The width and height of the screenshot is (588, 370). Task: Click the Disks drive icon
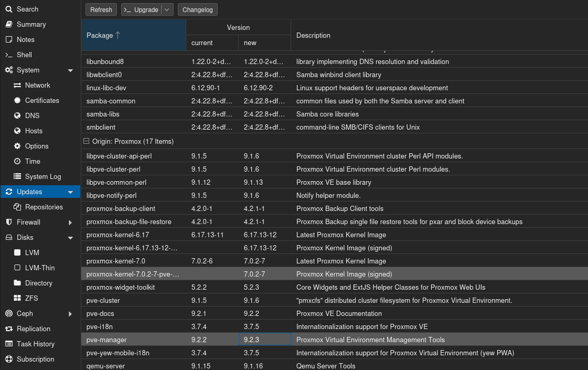point(9,238)
